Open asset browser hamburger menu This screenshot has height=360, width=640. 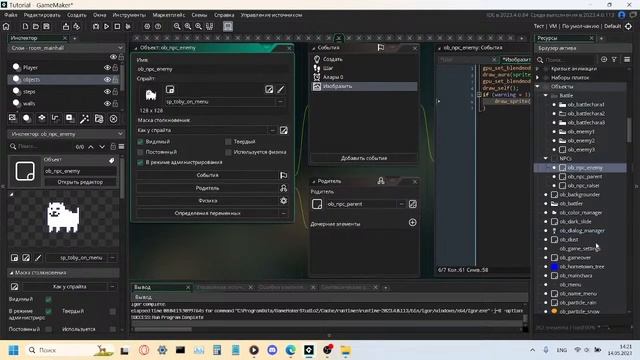click(x=627, y=60)
